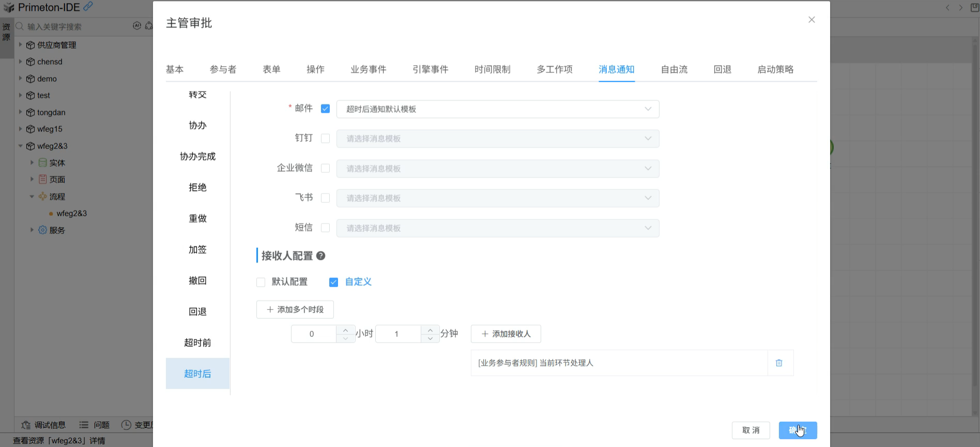Click the link icon next to Primeton-IDE
The image size is (980, 447).
click(88, 6)
